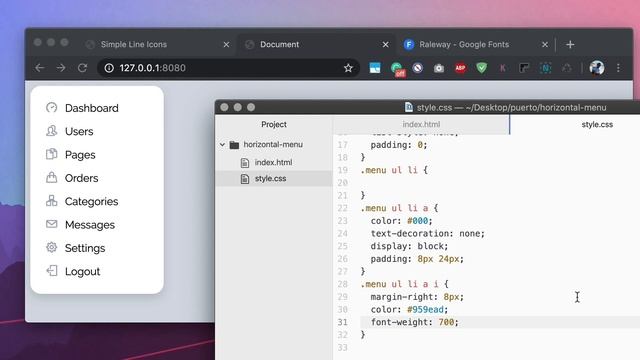The height and width of the screenshot is (360, 640).
Task: Click the Orders bag icon
Action: (51, 177)
